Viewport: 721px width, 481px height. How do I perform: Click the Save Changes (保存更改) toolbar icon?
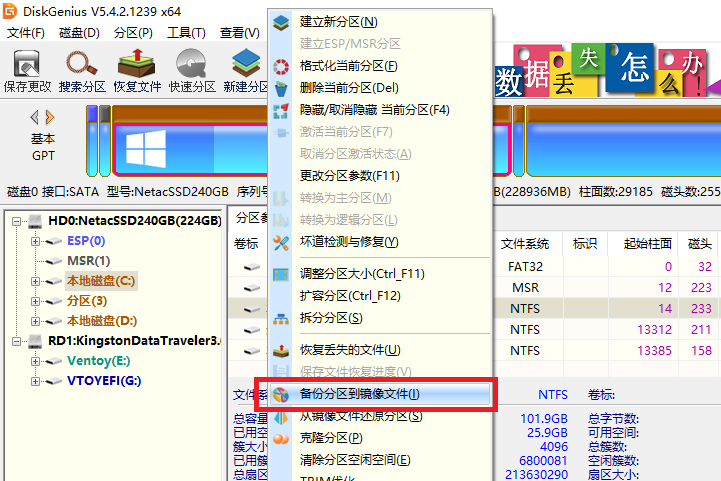(x=26, y=63)
